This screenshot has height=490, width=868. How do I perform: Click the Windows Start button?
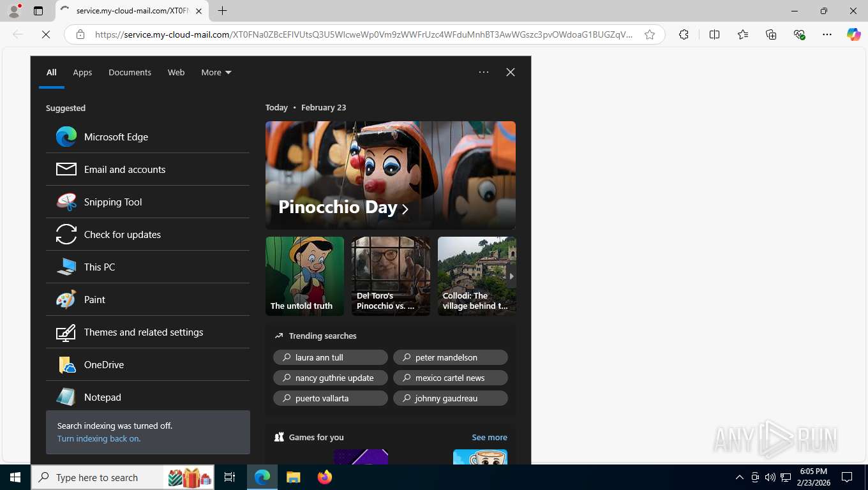coord(15,477)
